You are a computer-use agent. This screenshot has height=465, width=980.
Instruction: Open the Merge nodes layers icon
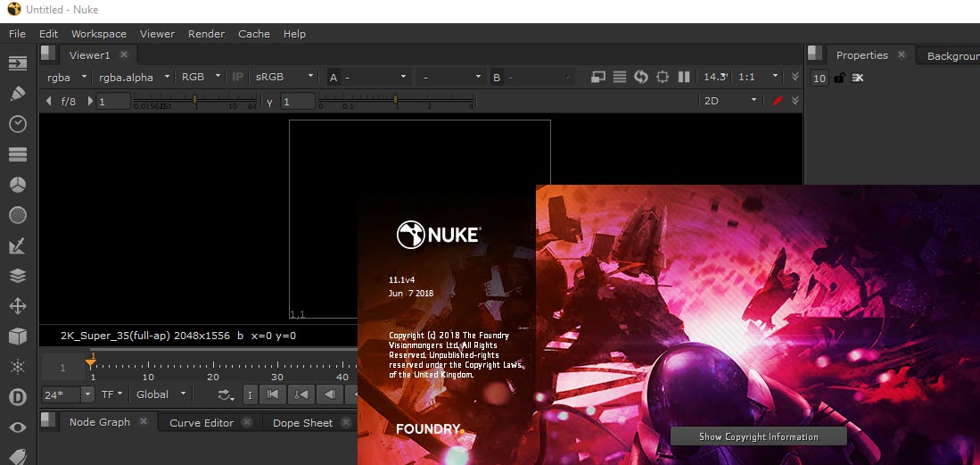coord(18,276)
